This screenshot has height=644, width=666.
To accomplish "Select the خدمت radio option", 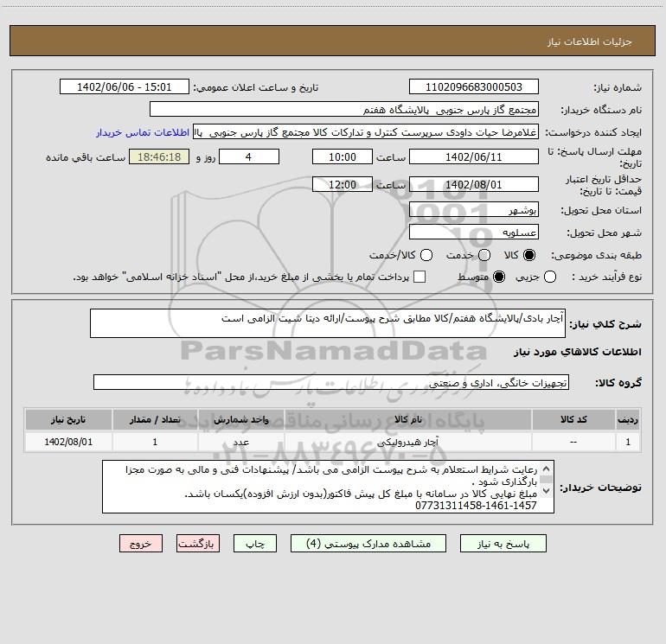I will (484, 255).
